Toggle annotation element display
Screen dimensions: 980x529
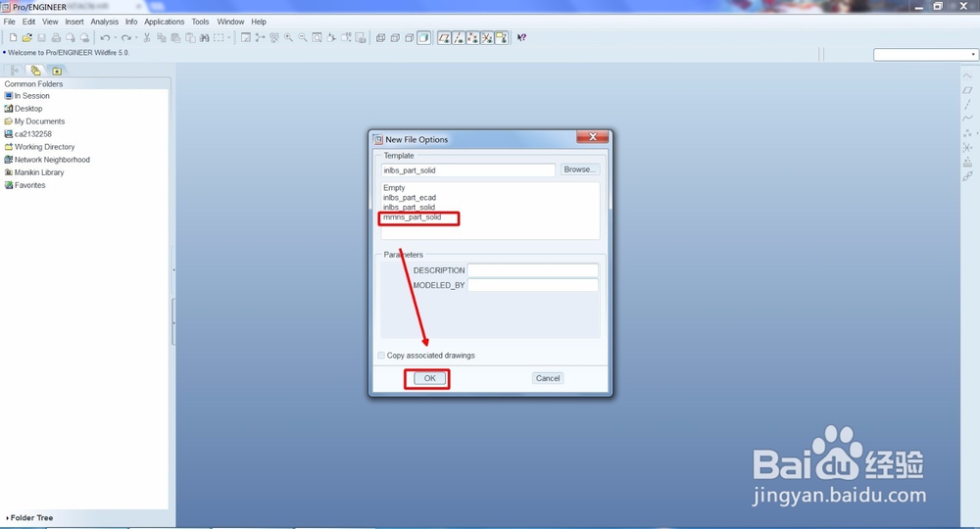[501, 38]
